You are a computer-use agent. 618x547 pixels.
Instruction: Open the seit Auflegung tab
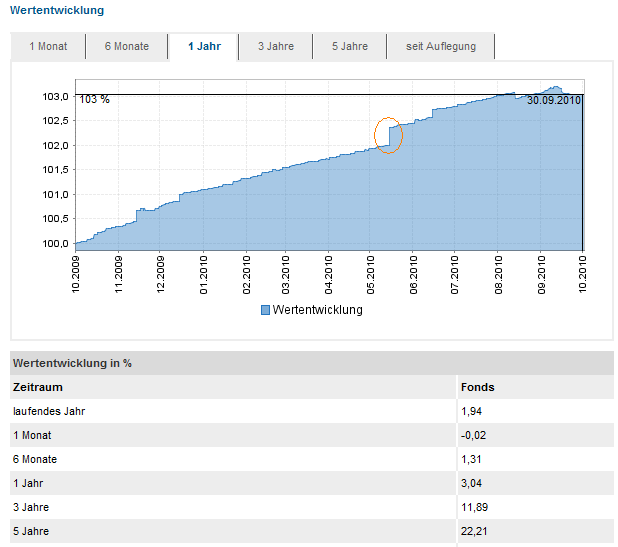[x=441, y=47]
